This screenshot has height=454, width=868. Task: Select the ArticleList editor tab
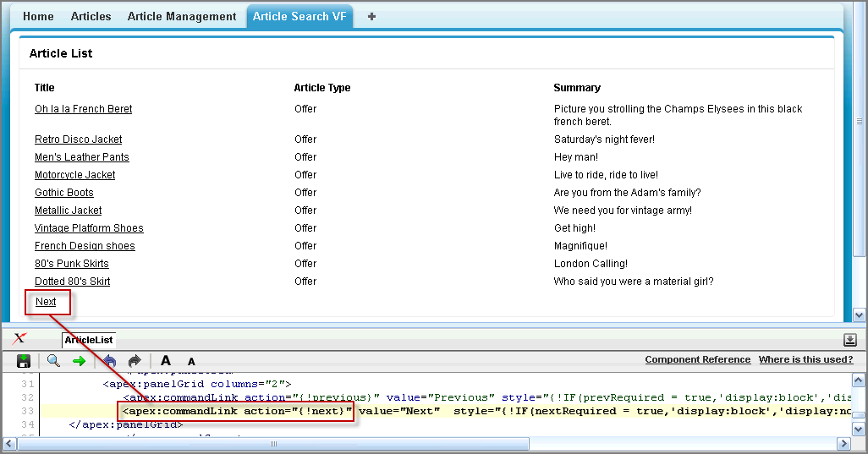click(89, 340)
